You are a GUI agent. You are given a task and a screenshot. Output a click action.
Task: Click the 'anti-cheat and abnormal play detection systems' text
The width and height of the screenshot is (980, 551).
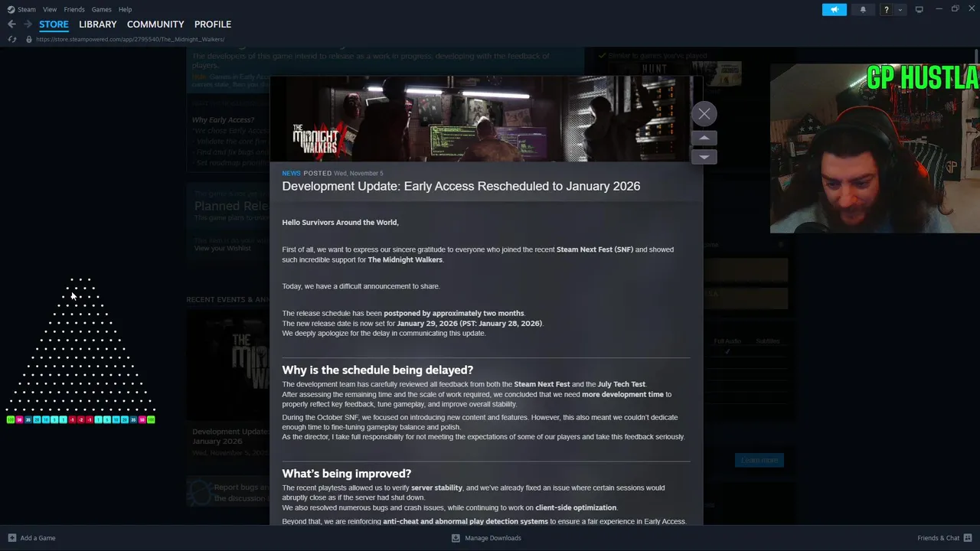465,522
